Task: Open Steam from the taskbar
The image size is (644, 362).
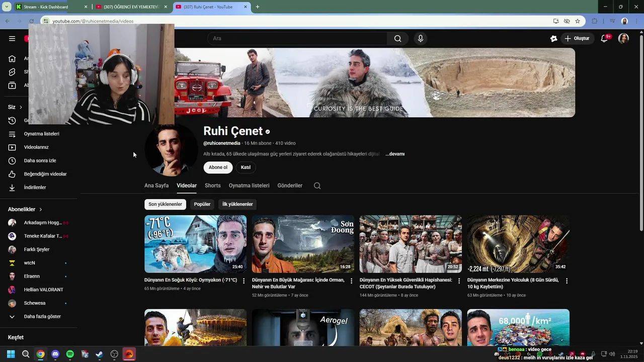Action: 100,354
